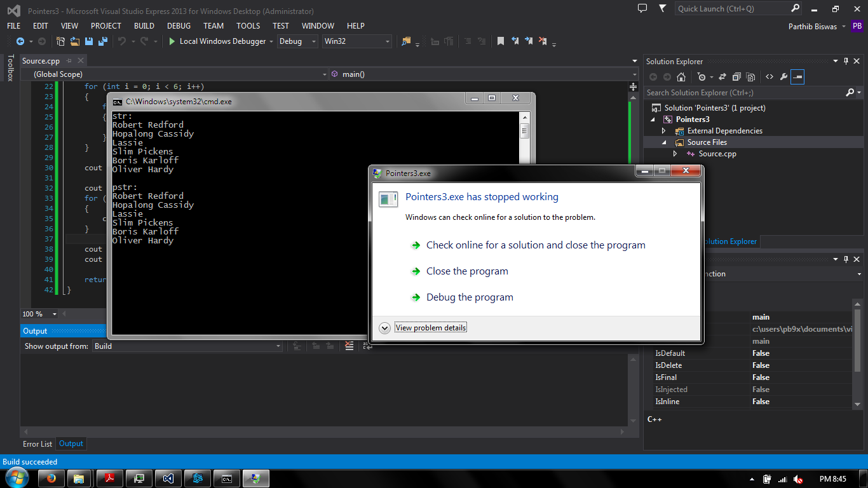868x488 pixels.
Task: Click cmd.exe window vertical scrollbar thumb
Action: pyautogui.click(x=524, y=132)
